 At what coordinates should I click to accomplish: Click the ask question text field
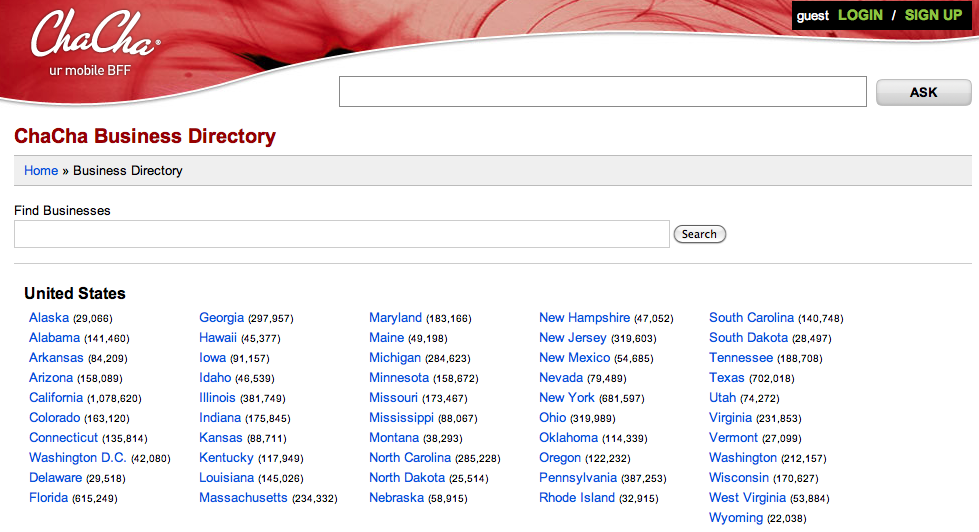click(602, 92)
